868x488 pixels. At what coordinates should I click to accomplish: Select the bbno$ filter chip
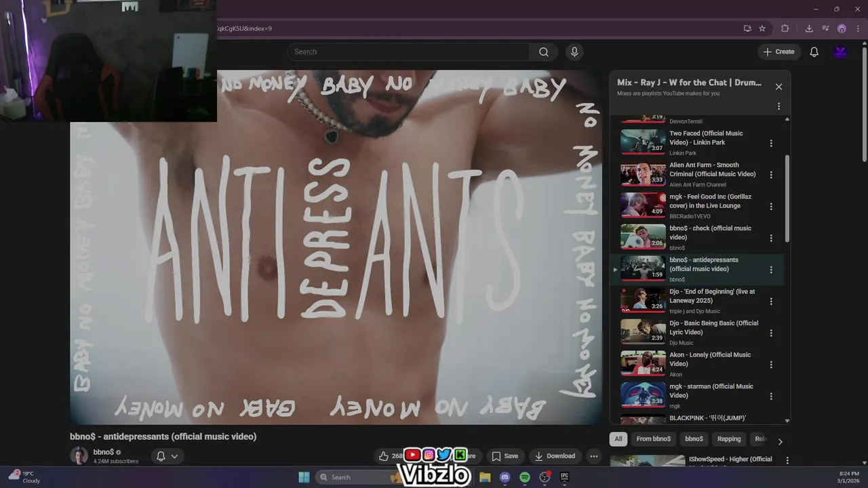694,439
